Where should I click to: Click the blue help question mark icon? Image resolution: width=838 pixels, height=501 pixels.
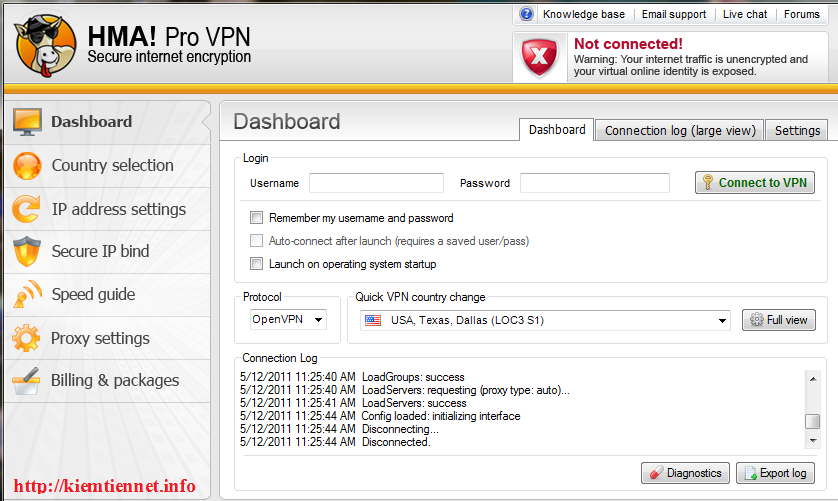tap(526, 14)
